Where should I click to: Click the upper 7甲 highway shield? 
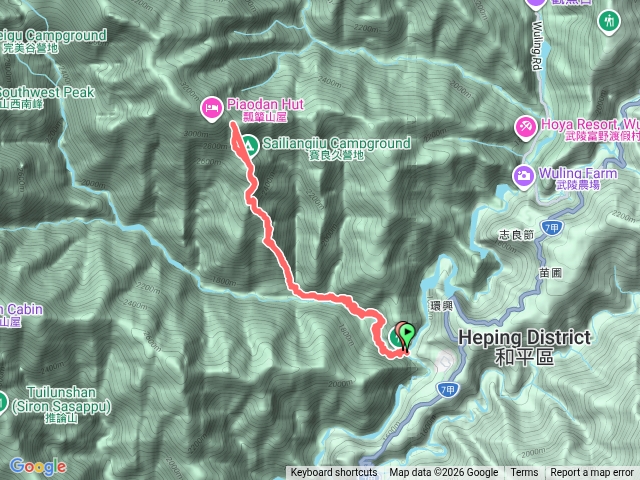[551, 228]
